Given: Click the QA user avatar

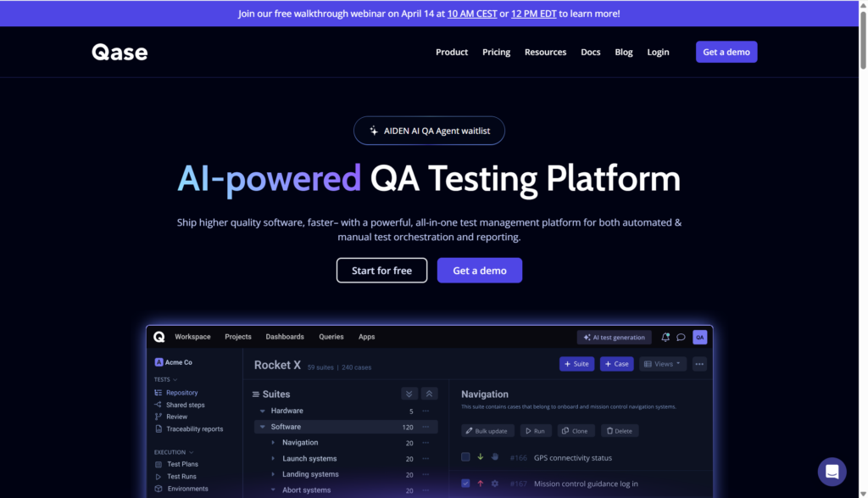Looking at the screenshot, I should (699, 337).
